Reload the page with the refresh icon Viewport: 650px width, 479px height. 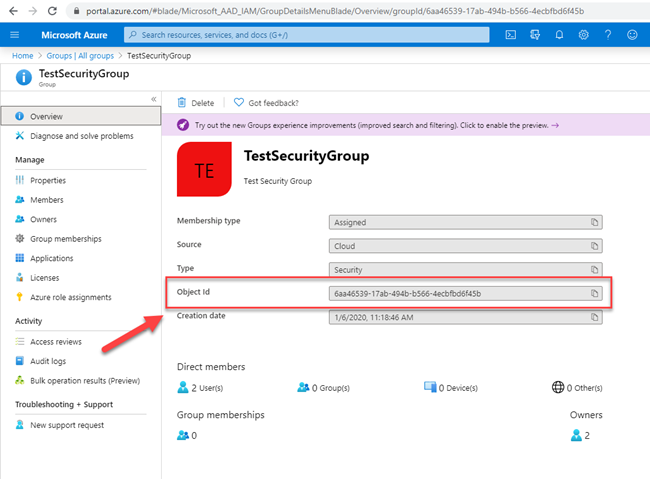point(52,11)
